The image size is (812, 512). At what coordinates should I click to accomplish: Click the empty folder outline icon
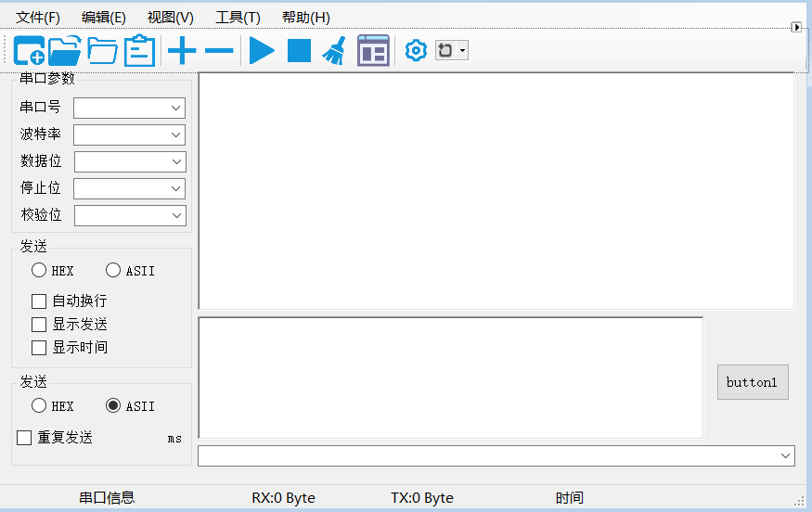tap(102, 51)
